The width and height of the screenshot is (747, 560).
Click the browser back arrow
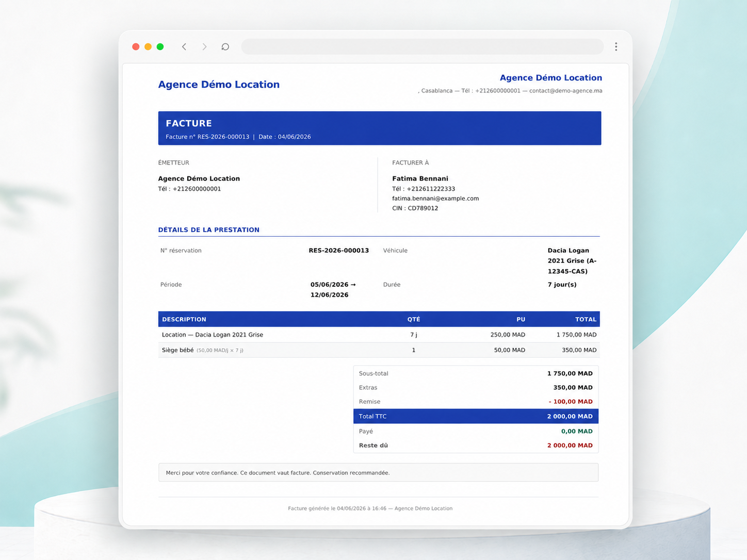click(x=184, y=47)
